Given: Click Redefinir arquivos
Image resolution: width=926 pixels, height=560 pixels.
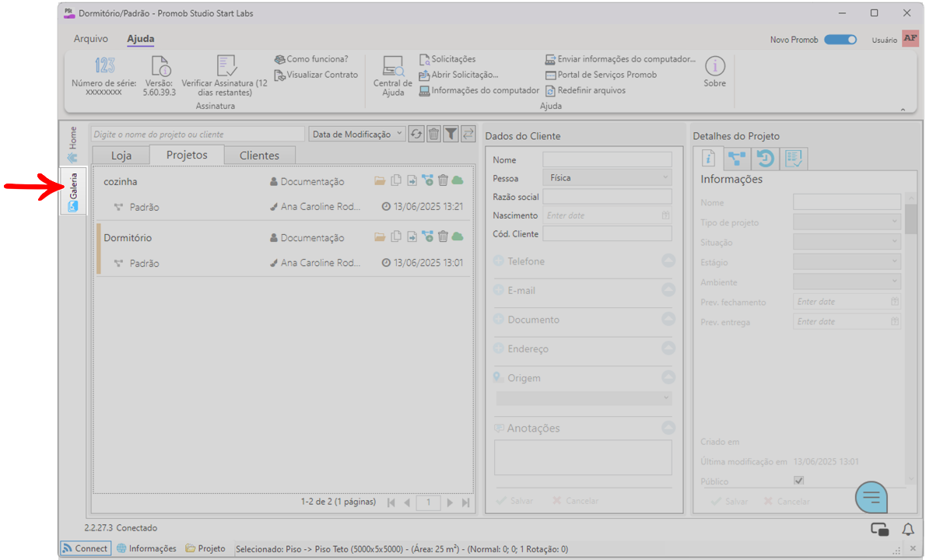Looking at the screenshot, I should click(x=584, y=90).
